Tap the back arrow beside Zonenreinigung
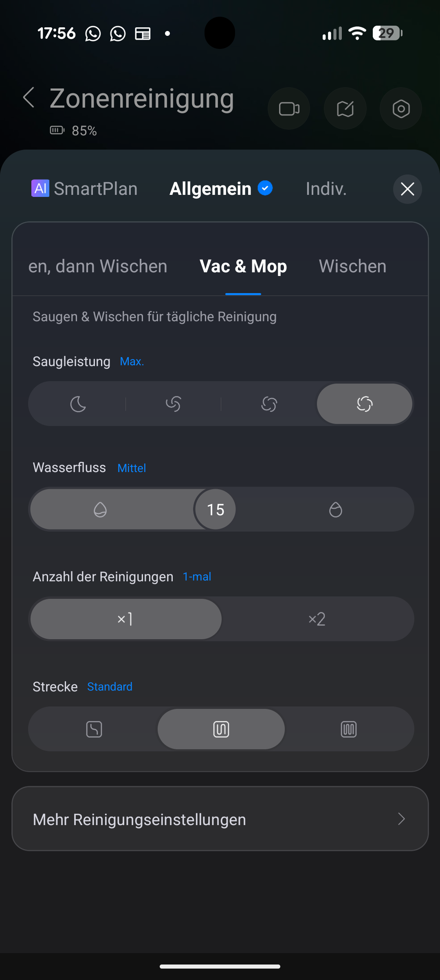 (x=29, y=98)
